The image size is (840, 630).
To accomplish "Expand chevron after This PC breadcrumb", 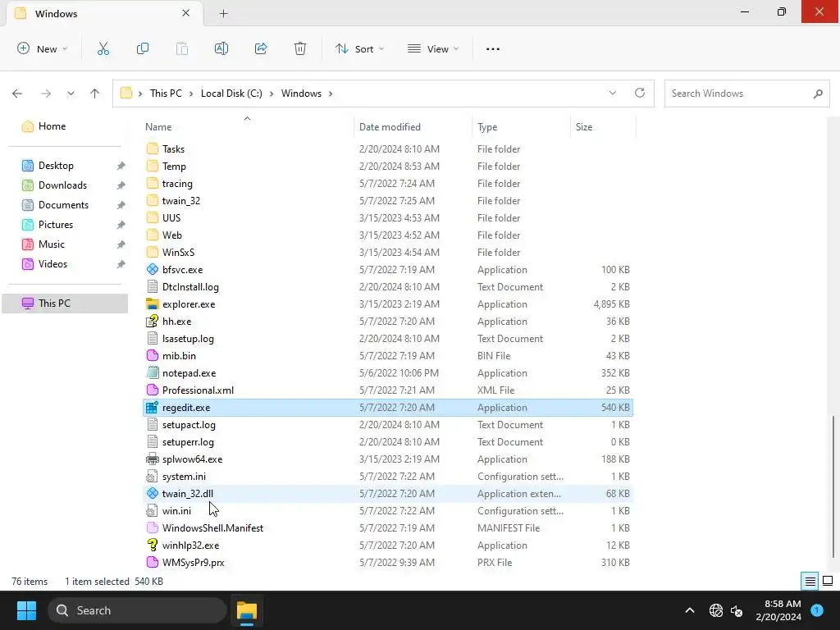I will tap(191, 94).
